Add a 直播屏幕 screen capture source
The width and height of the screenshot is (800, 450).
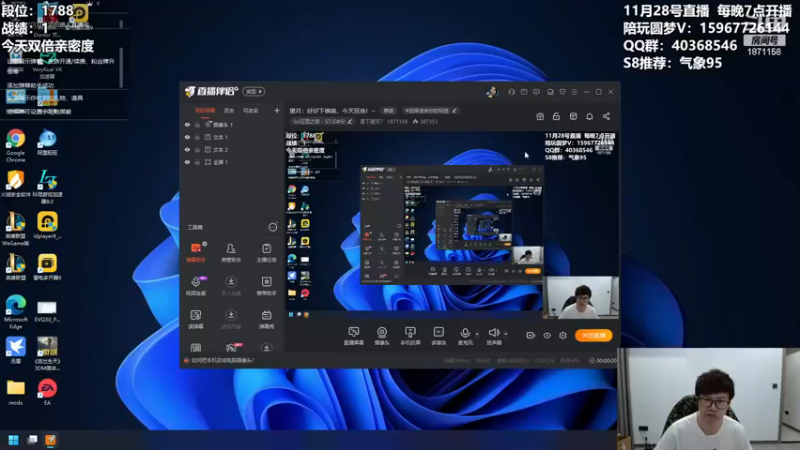click(x=354, y=336)
